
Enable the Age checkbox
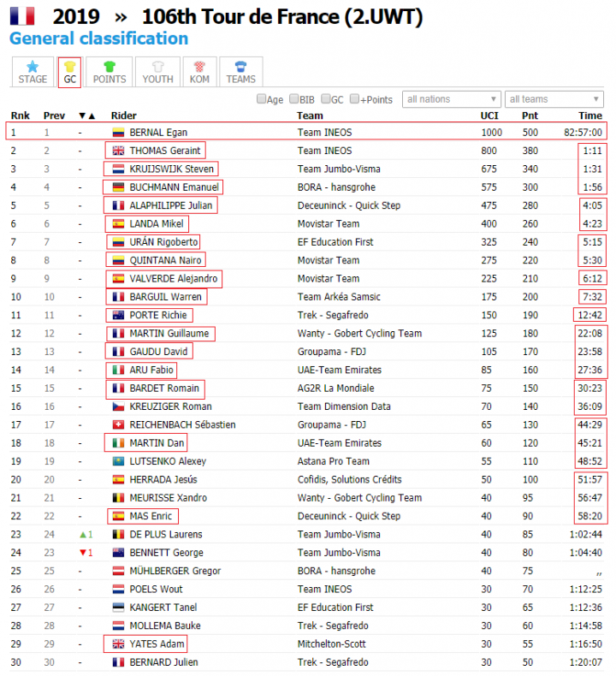[x=261, y=99]
